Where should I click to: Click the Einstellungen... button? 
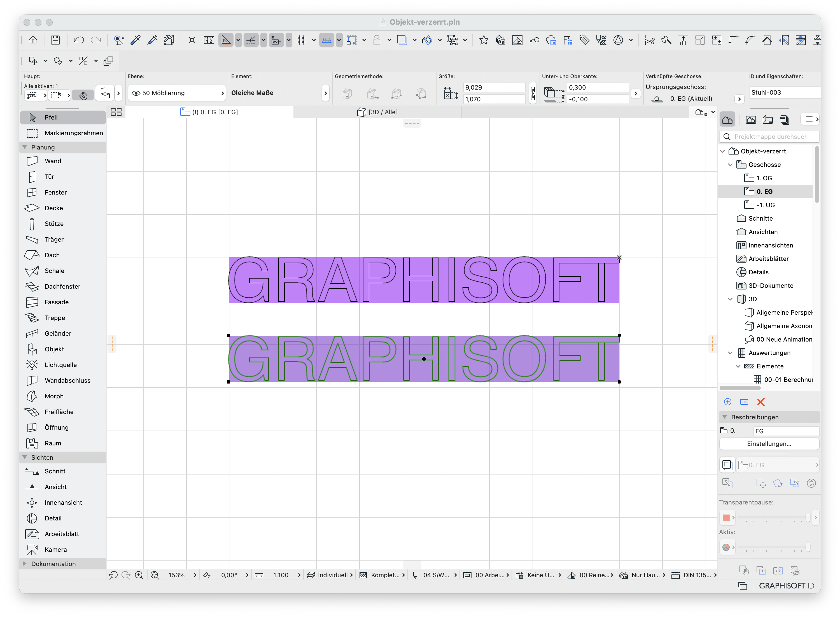point(769,444)
